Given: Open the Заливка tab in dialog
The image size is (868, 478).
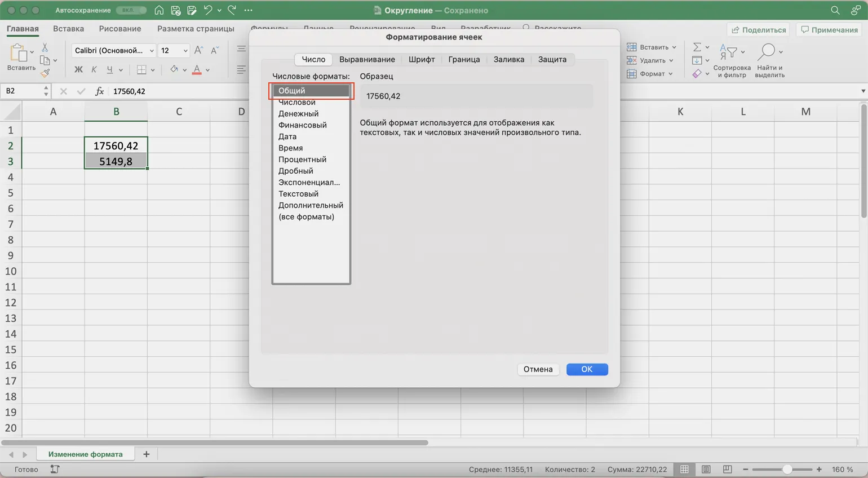Looking at the screenshot, I should [508, 59].
